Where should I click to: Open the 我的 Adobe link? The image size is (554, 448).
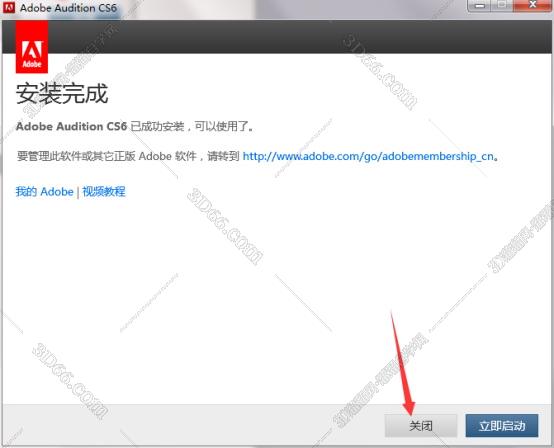(45, 191)
